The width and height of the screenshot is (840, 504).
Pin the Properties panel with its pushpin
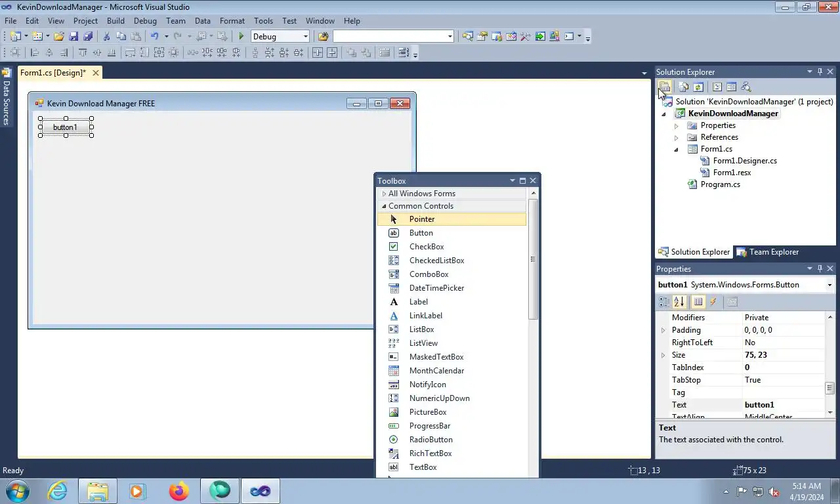(820, 269)
